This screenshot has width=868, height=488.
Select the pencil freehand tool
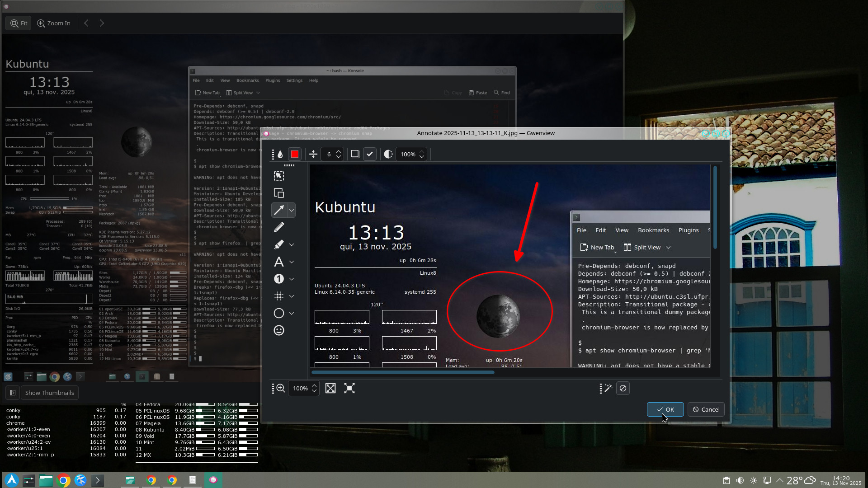(x=279, y=227)
